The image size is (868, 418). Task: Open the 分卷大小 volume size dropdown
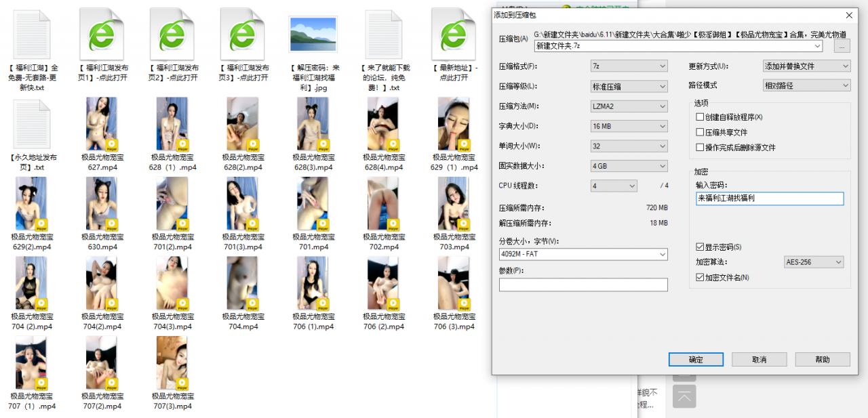583,254
